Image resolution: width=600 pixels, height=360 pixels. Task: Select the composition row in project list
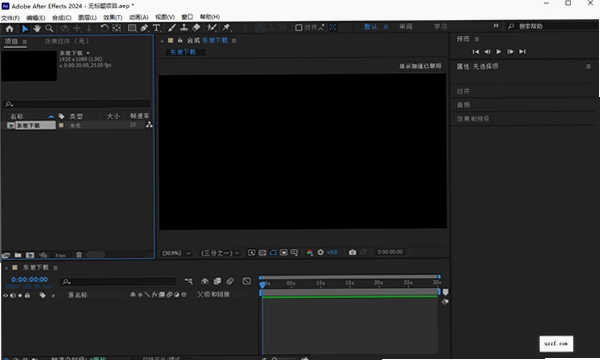point(77,125)
